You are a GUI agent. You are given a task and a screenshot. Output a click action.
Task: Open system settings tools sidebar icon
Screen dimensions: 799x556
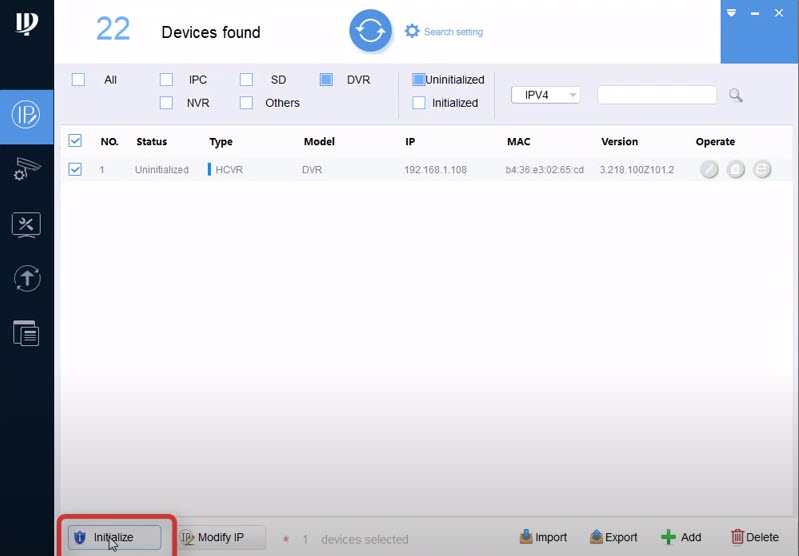(26, 224)
